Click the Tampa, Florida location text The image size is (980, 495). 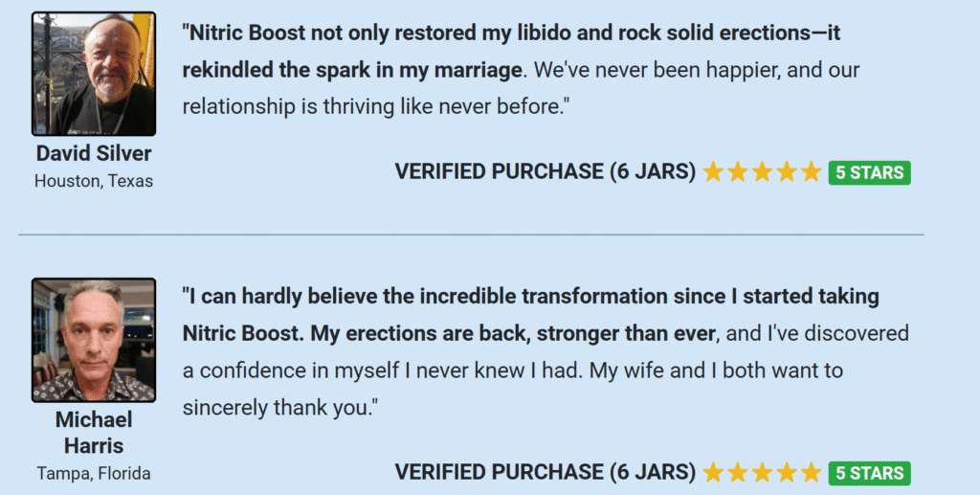click(94, 474)
